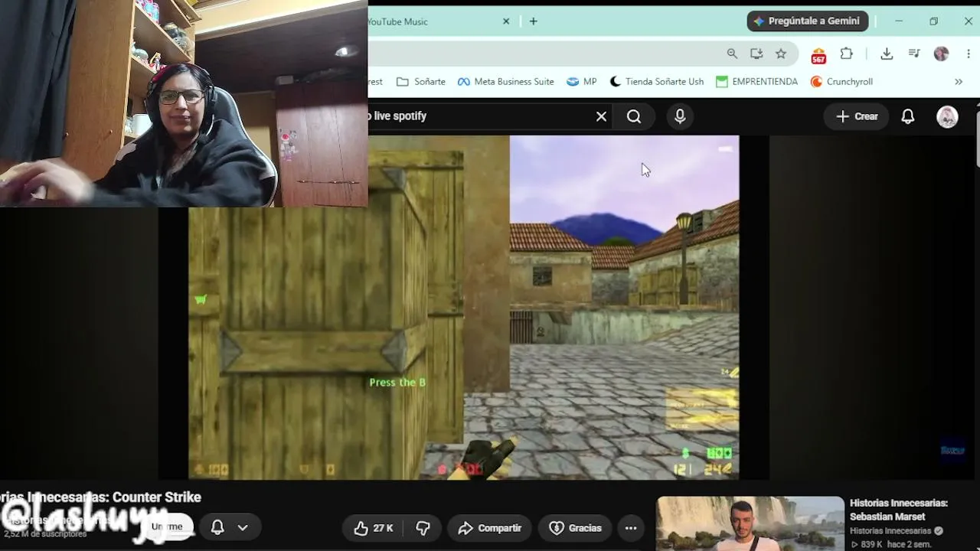
Task: Clear the YouTube search text
Action: coord(601,116)
